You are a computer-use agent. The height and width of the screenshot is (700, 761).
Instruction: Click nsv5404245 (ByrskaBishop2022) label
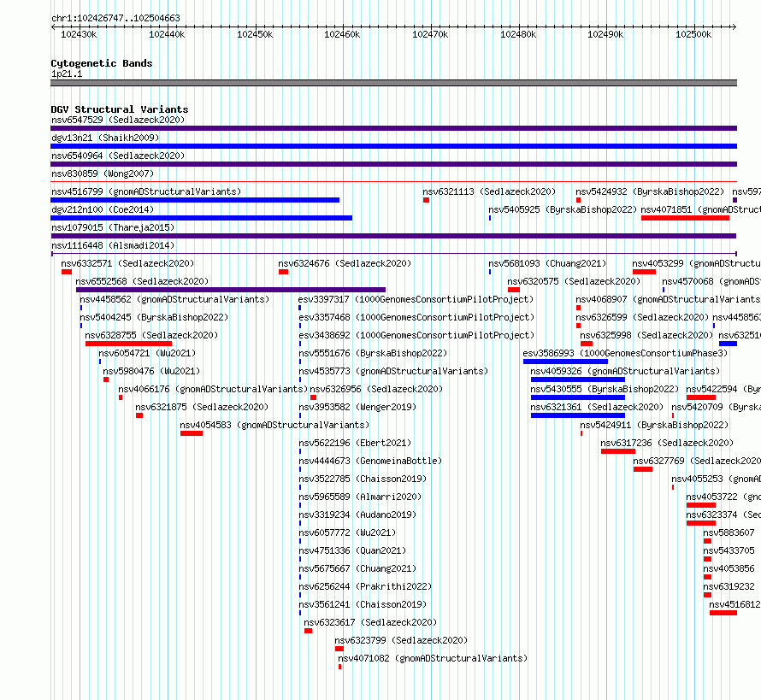click(x=154, y=317)
